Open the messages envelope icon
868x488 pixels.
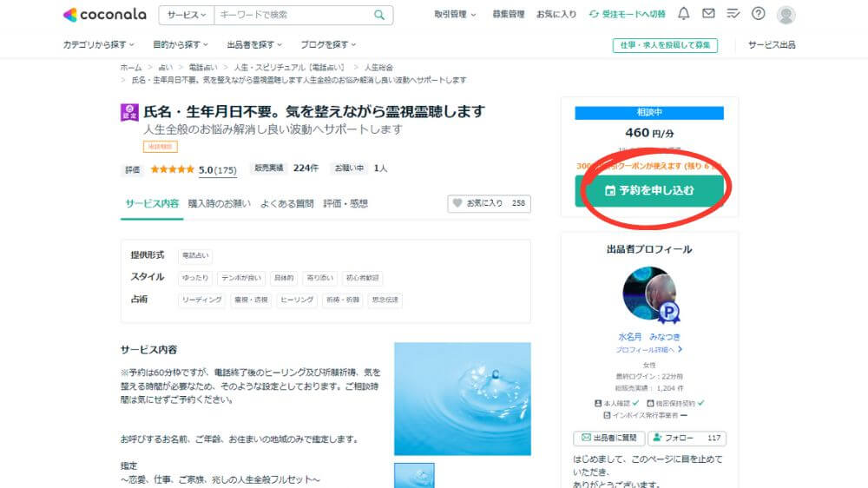(708, 14)
